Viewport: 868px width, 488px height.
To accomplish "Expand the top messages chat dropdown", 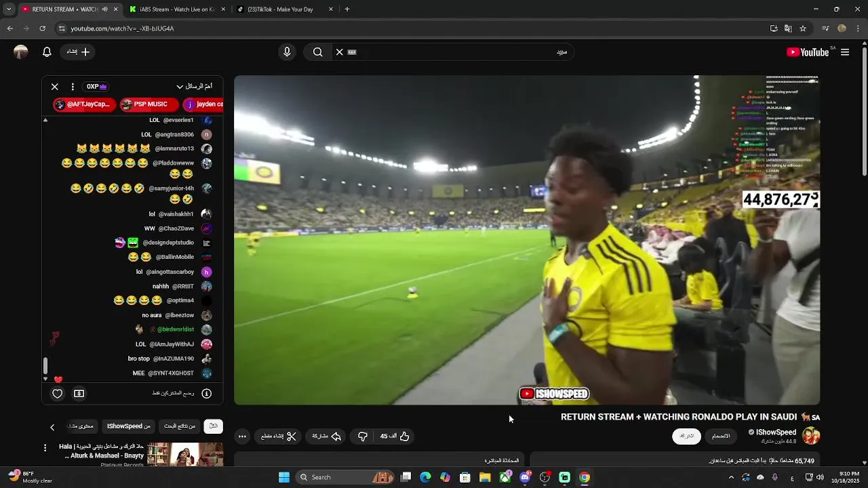I will 194,87.
